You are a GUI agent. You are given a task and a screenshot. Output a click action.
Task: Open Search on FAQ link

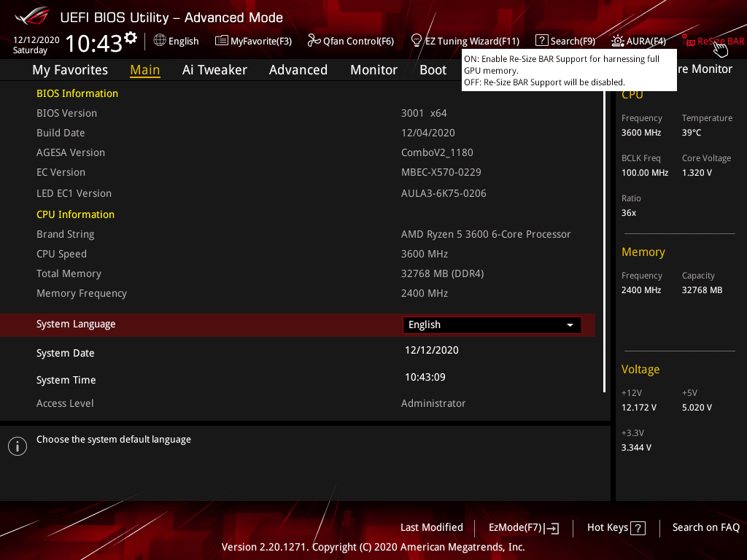click(x=706, y=528)
